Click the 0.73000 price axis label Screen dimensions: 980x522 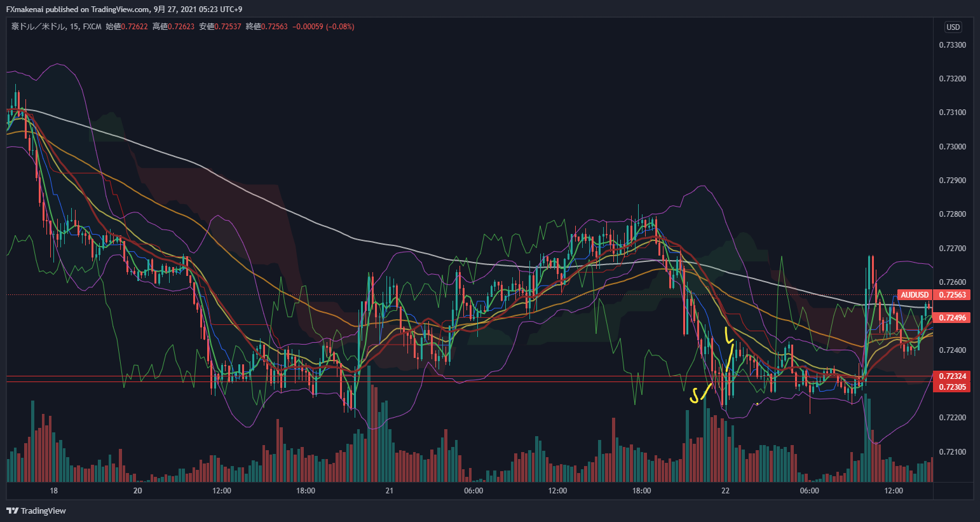pyautogui.click(x=952, y=147)
